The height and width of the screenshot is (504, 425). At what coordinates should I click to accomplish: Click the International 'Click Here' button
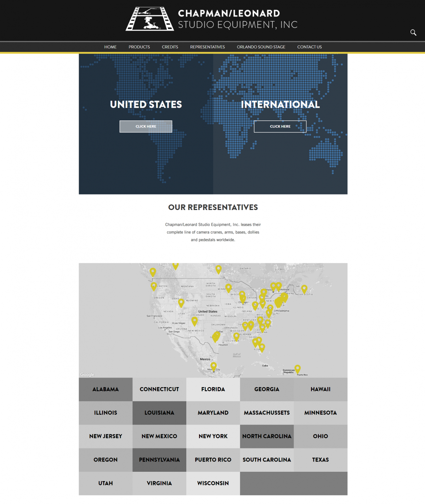pos(280,126)
